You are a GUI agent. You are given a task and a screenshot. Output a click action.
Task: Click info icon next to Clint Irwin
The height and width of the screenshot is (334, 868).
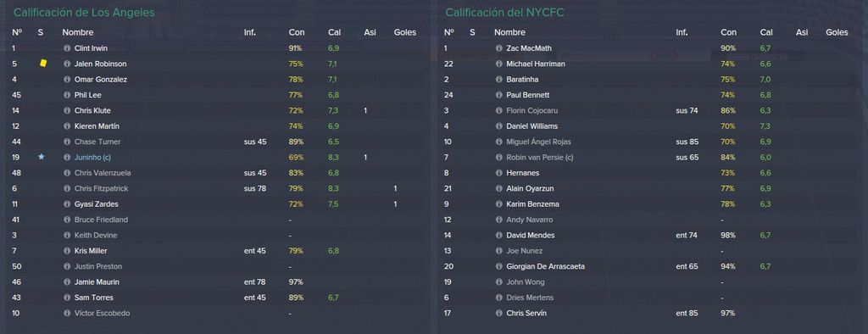[67, 48]
